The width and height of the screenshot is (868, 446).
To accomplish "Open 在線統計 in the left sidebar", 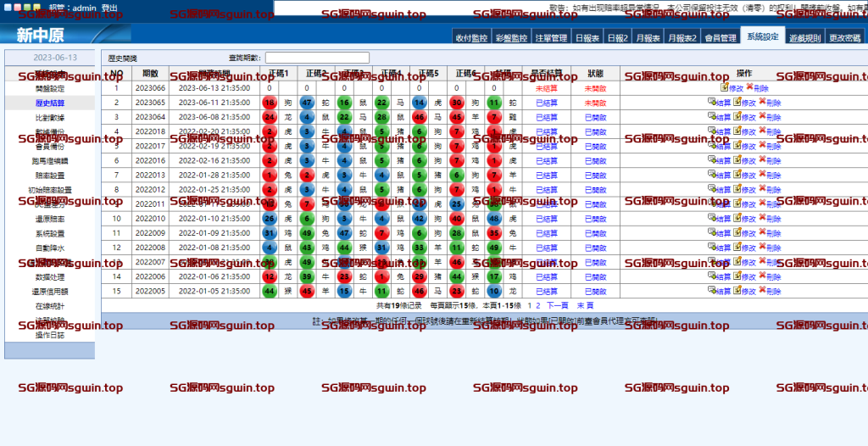I will pos(49,305).
